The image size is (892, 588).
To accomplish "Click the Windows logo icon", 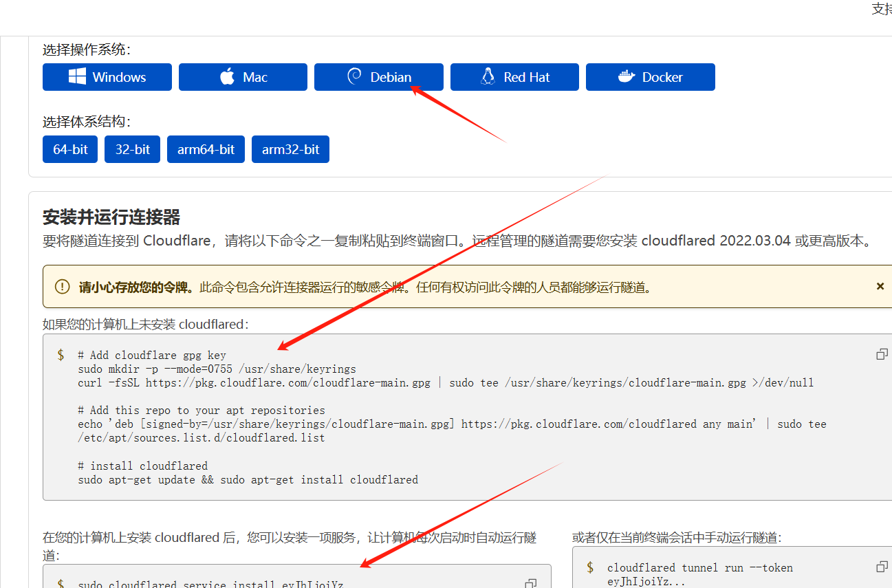I will point(77,76).
